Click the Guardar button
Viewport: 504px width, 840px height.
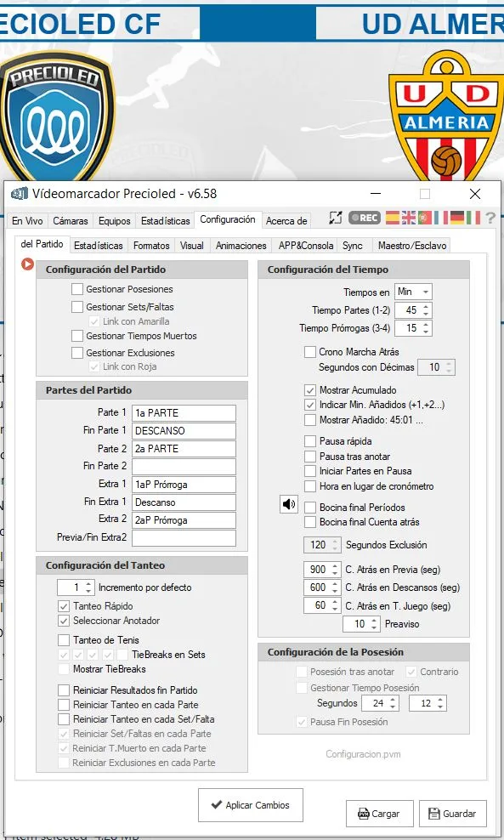(x=453, y=814)
